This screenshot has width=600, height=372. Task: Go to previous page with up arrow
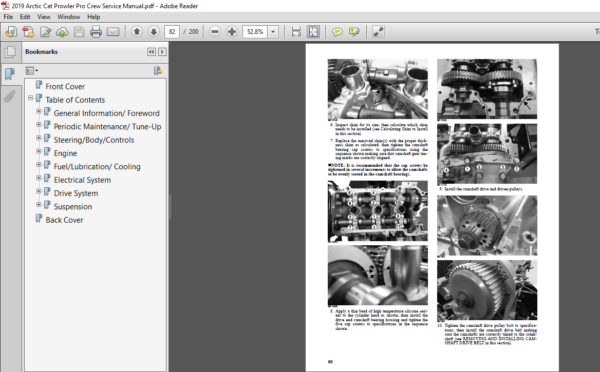[x=137, y=31]
